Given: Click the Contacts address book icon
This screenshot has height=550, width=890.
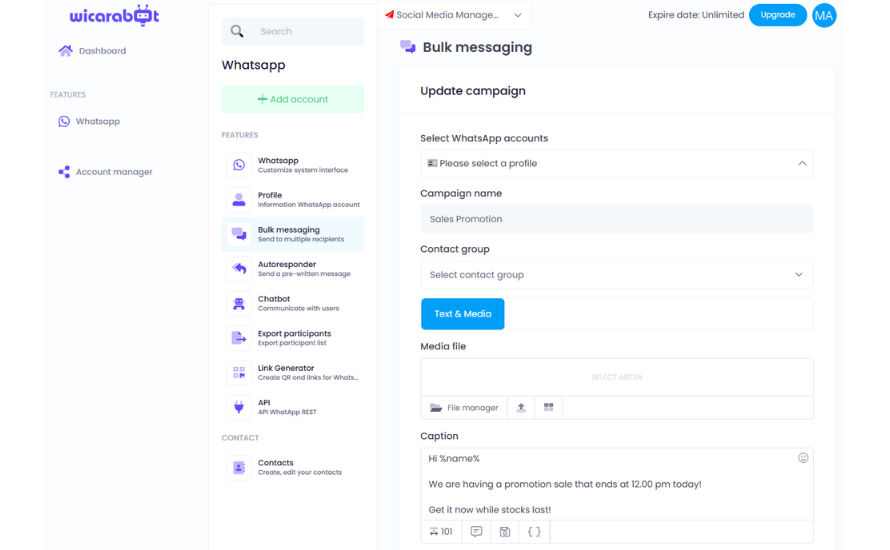Looking at the screenshot, I should tap(239, 468).
